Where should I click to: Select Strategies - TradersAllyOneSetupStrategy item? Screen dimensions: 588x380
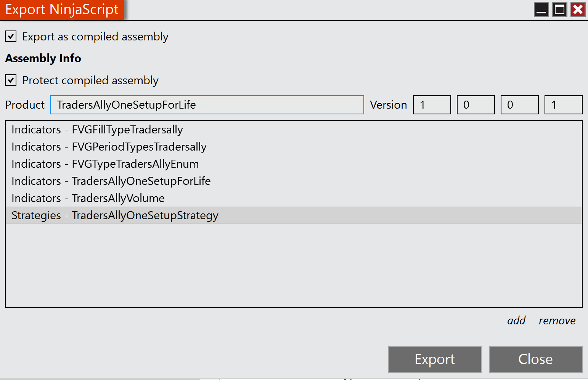(x=115, y=215)
